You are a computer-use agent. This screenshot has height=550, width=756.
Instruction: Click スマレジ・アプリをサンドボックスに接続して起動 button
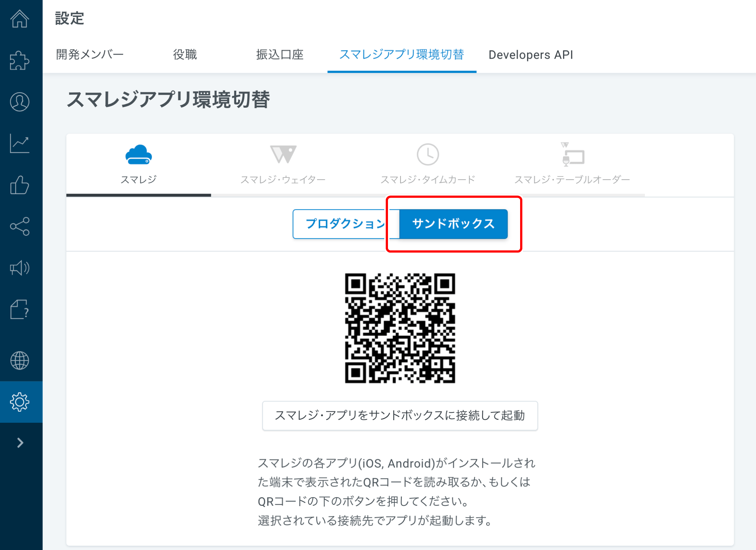pos(400,416)
